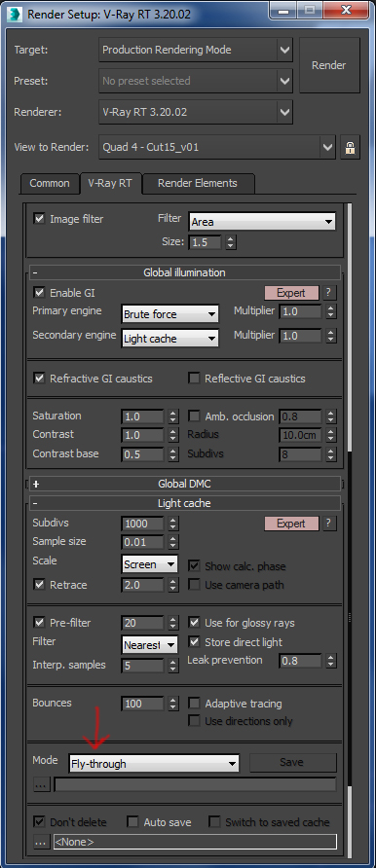Click the question mark button in Light cache

pos(329,524)
